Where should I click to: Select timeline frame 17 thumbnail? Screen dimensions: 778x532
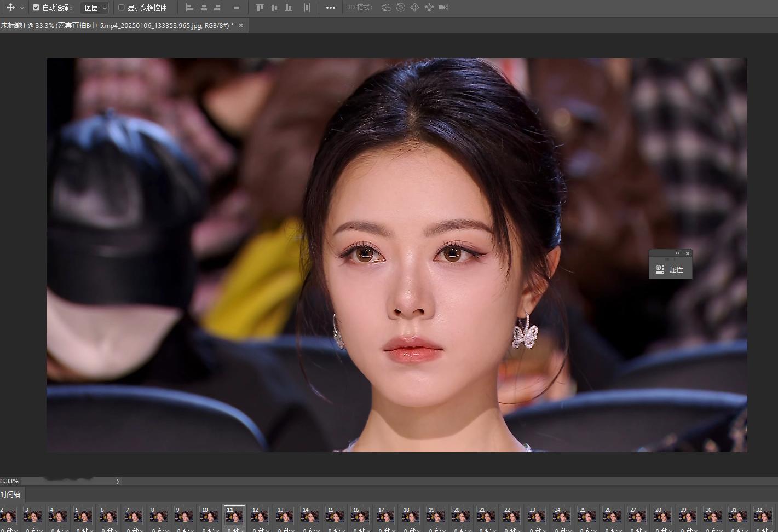[385, 516]
